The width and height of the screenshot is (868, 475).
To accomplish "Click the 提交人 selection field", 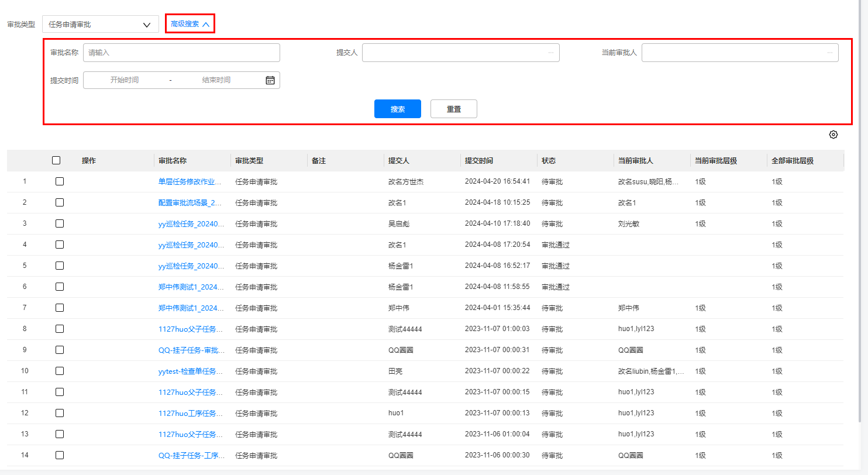I will [x=461, y=53].
